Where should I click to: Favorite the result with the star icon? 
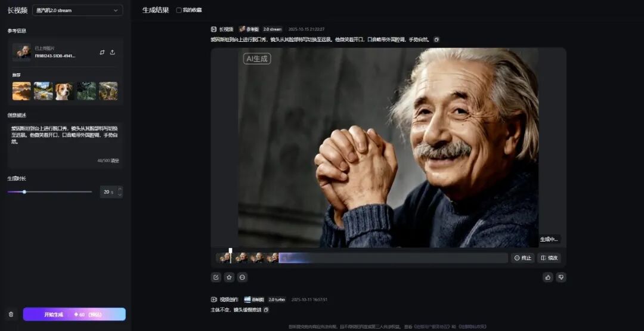click(x=229, y=277)
